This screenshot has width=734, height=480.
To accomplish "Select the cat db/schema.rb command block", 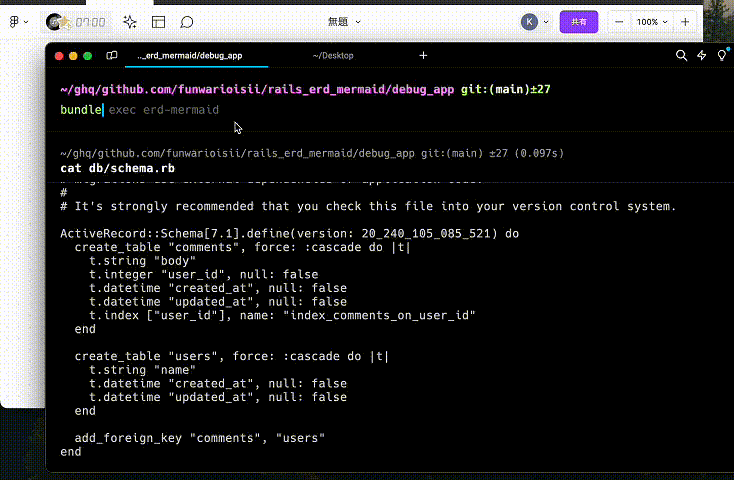I will point(117,168).
